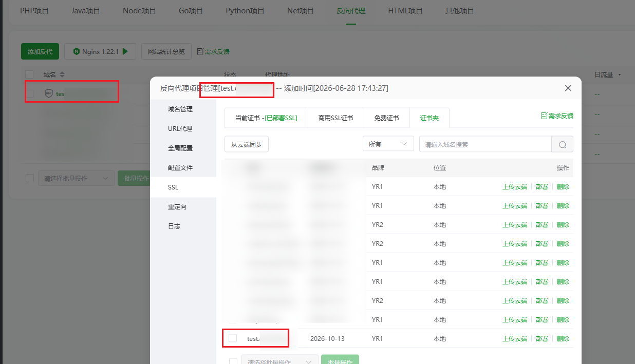
Task: Click the Nginx green play arrow icon
Action: pos(125,51)
